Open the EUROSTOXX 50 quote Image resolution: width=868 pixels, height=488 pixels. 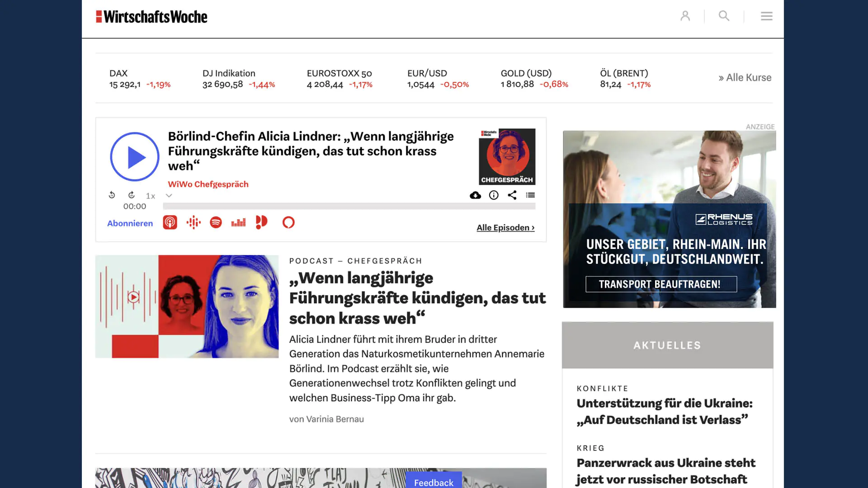tap(340, 79)
